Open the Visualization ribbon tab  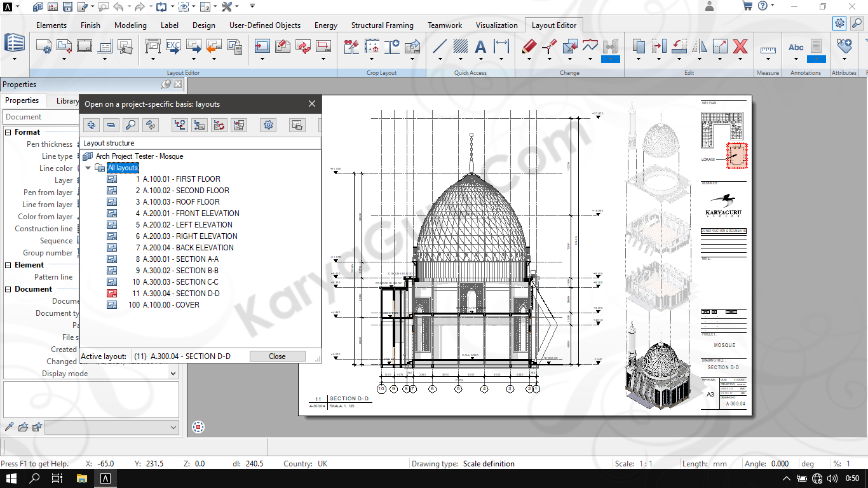coord(496,25)
